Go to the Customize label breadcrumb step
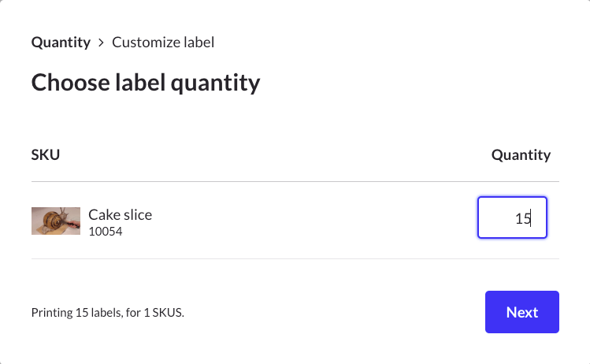590x364 pixels. (163, 43)
